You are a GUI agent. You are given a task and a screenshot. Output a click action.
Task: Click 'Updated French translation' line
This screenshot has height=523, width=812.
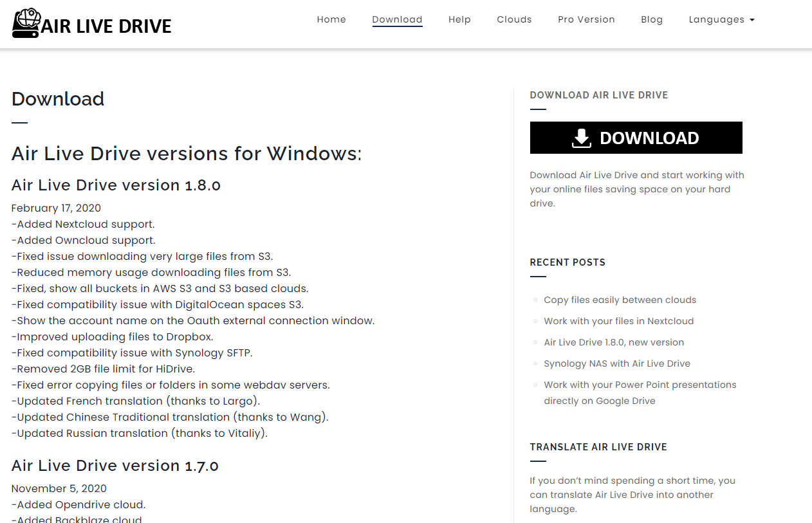[x=136, y=401]
